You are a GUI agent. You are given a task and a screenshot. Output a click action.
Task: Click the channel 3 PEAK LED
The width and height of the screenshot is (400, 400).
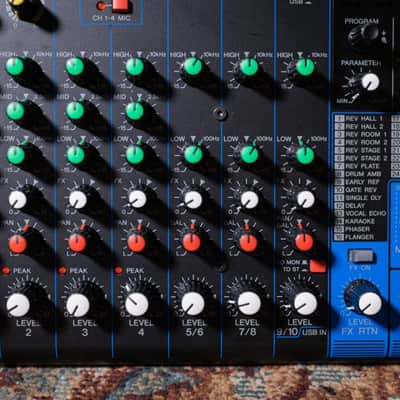pos(62,270)
